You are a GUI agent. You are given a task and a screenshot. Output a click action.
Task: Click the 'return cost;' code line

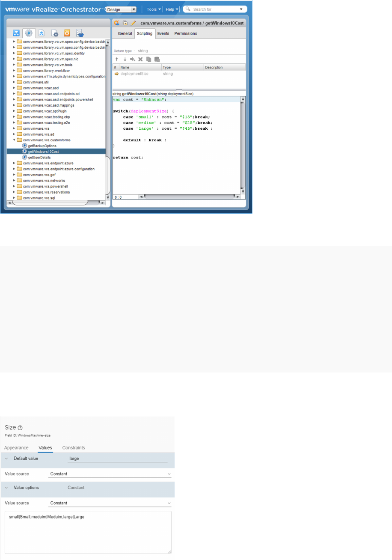[x=128, y=157]
